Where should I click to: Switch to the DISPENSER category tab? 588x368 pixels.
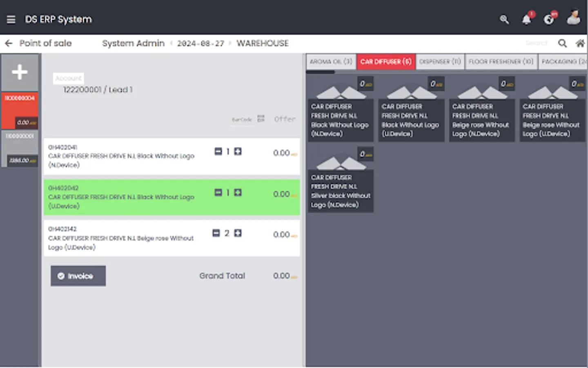tap(440, 61)
